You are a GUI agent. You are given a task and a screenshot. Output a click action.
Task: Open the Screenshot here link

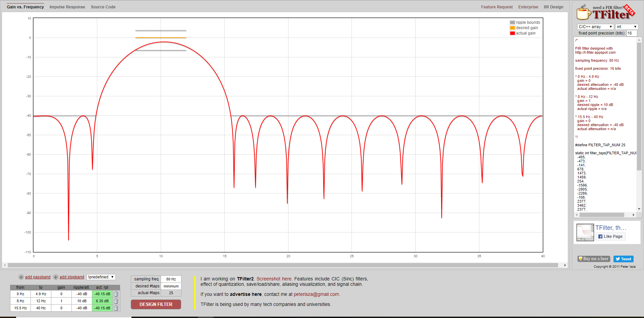(x=274, y=279)
